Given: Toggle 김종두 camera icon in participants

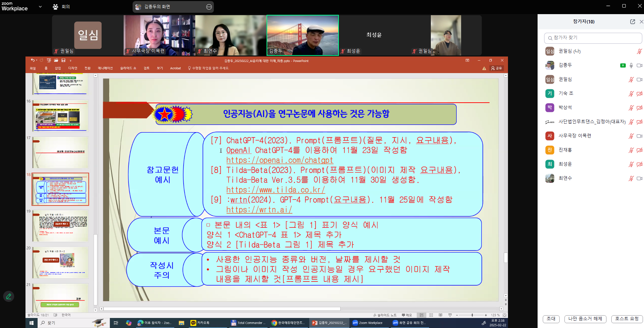Looking at the screenshot, I should 640,65.
